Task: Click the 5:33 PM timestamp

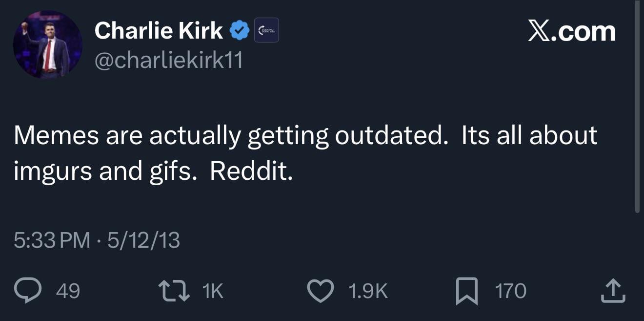Action: (x=52, y=240)
